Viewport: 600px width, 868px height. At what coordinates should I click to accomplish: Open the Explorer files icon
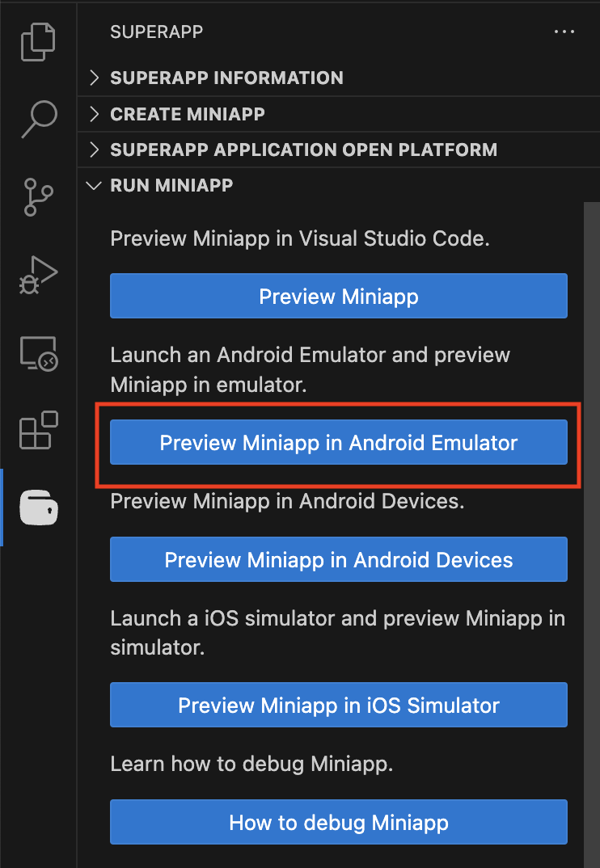(x=38, y=41)
